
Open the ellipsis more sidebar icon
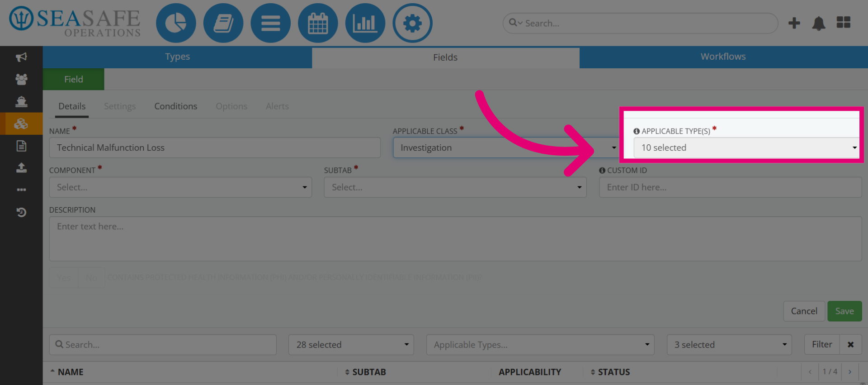click(21, 190)
